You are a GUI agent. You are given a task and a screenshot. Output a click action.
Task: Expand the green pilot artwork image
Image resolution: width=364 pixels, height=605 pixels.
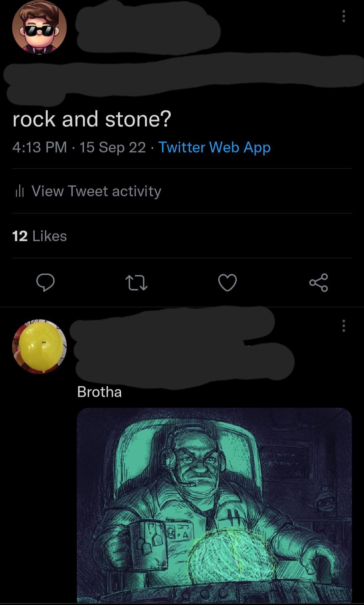[x=214, y=504]
